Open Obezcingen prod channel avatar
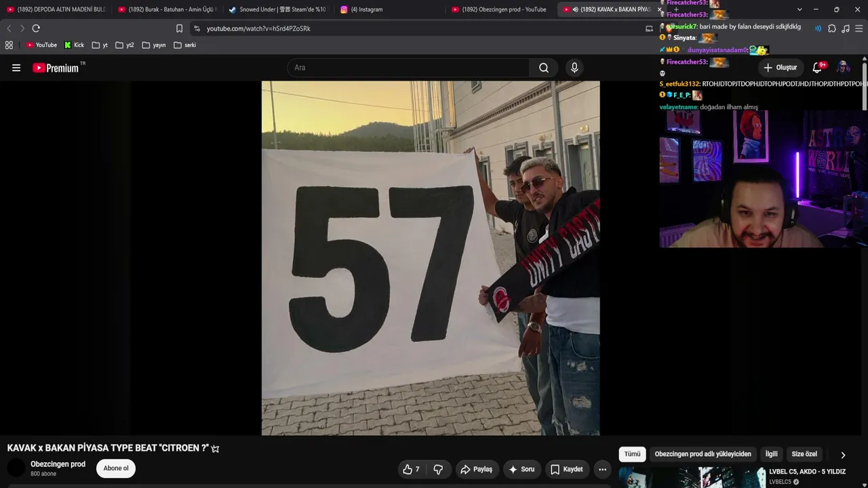Viewport: 868px width, 488px height. (x=16, y=468)
